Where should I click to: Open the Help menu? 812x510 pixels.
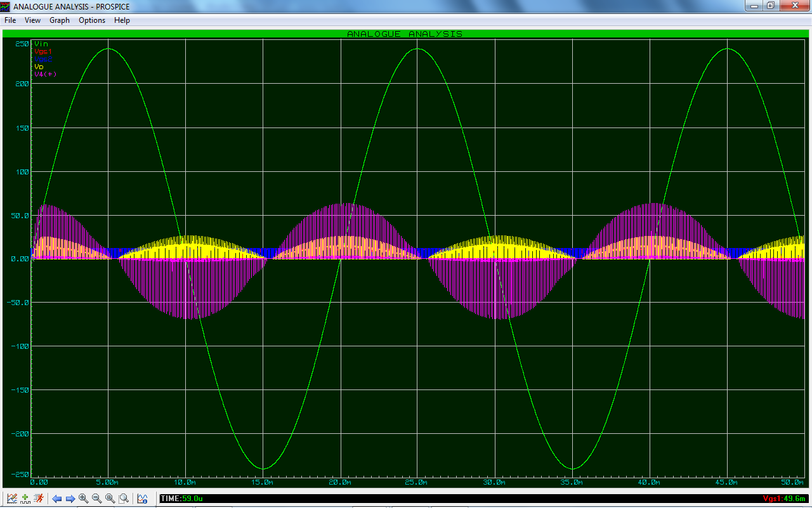click(x=122, y=20)
